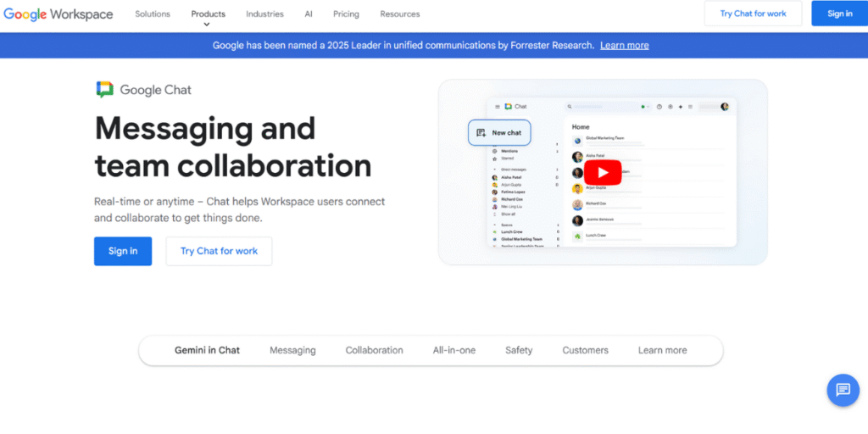This screenshot has height=434, width=868.
Task: Click the Gemini sparkle icon in Chat preview
Action: [x=681, y=107]
